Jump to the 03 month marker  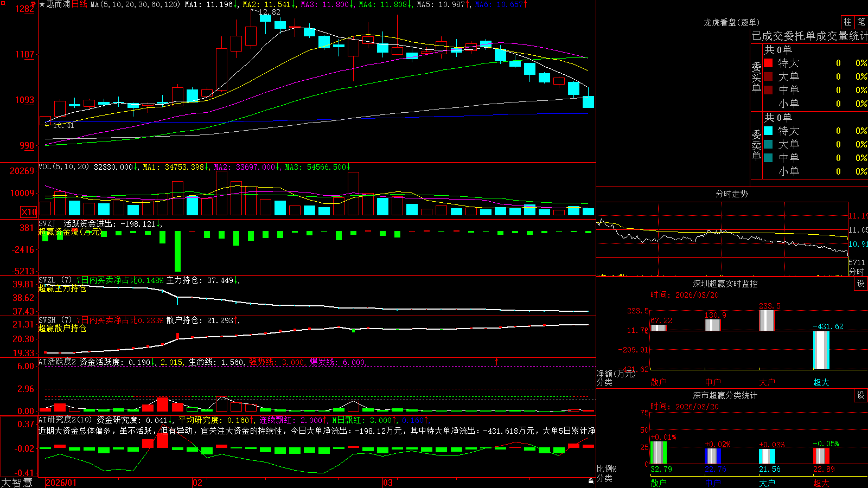point(388,483)
